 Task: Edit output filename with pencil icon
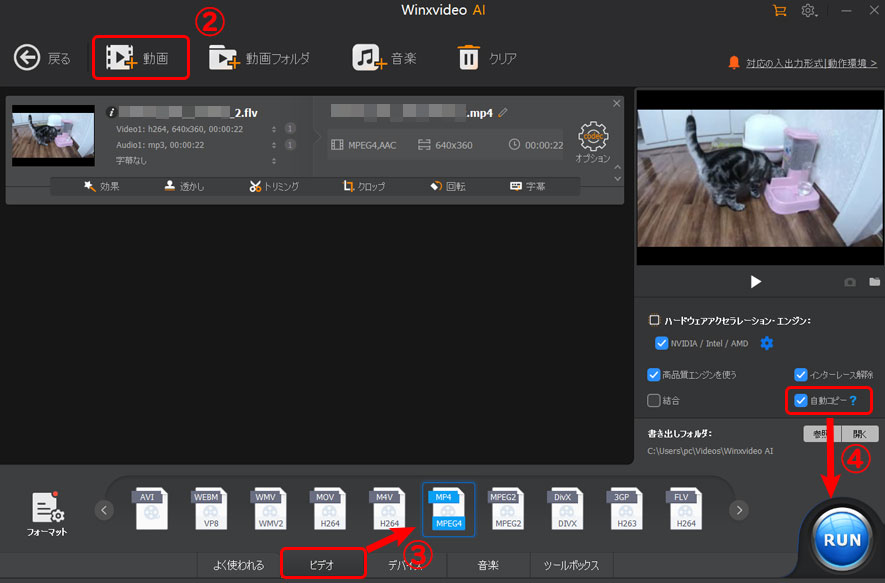pyautogui.click(x=503, y=112)
